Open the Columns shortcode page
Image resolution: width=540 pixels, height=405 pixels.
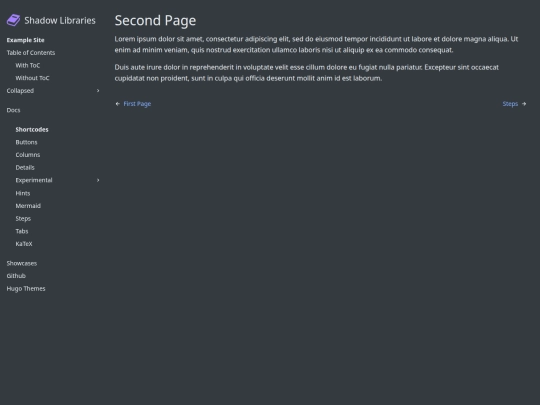tap(28, 155)
